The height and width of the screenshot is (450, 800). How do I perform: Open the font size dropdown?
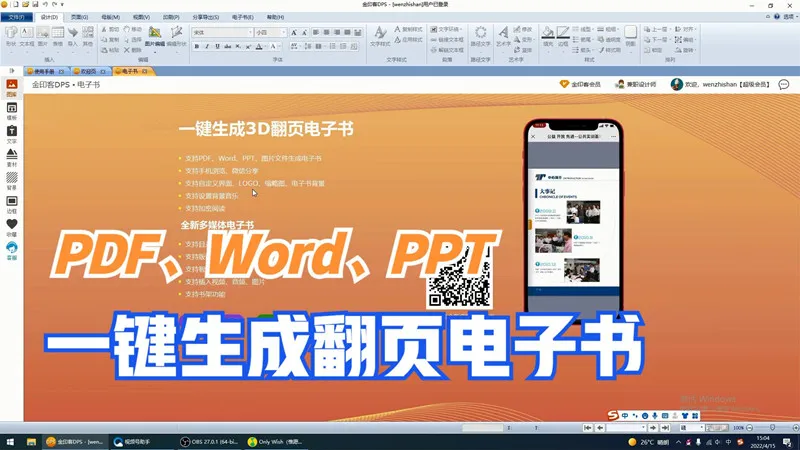coord(283,33)
